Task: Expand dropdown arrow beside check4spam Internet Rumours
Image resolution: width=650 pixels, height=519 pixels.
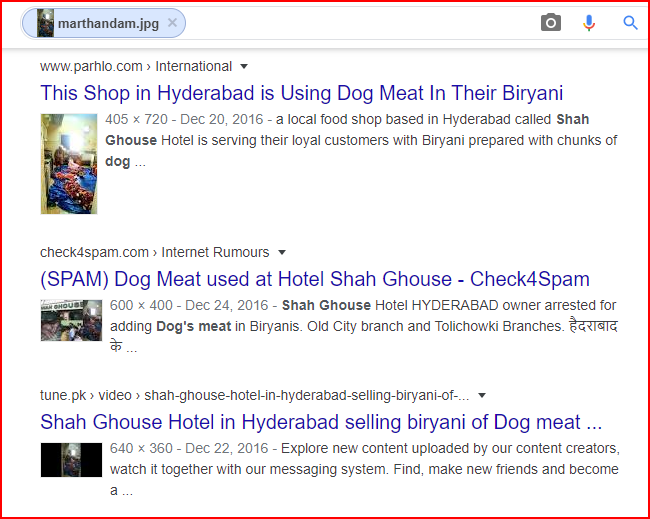Action: (282, 252)
